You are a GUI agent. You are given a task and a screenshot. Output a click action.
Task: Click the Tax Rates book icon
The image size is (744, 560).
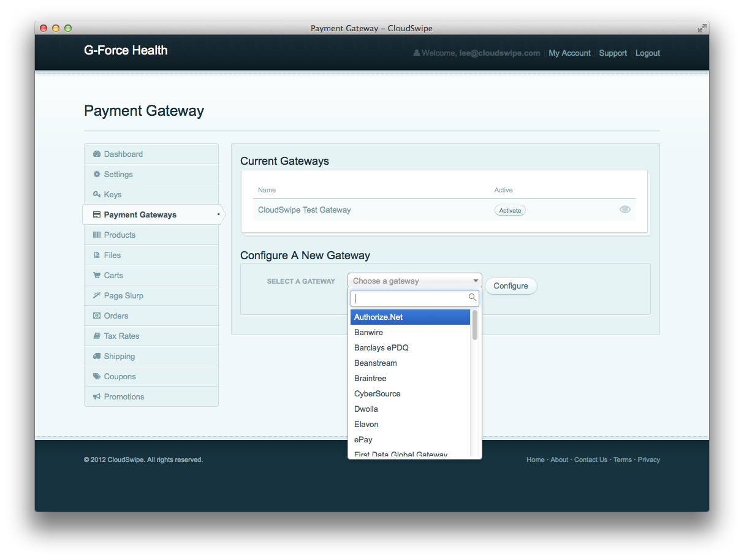coord(97,336)
